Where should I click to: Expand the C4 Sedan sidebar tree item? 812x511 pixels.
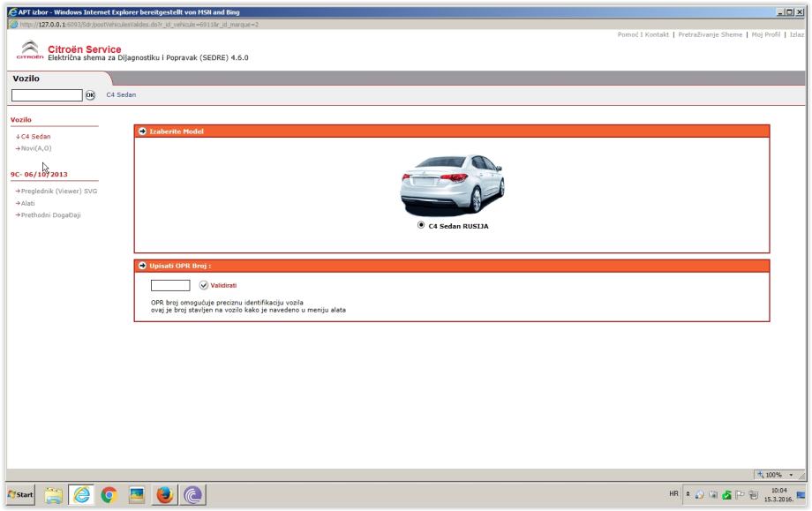click(35, 137)
